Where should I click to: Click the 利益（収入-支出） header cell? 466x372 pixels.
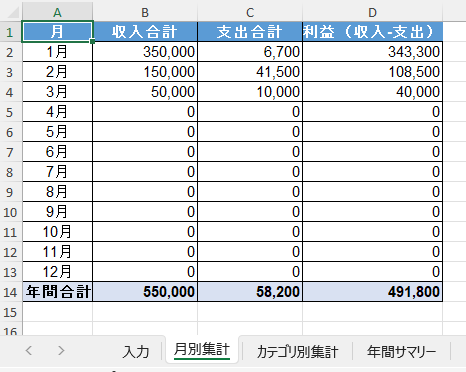coord(373,32)
